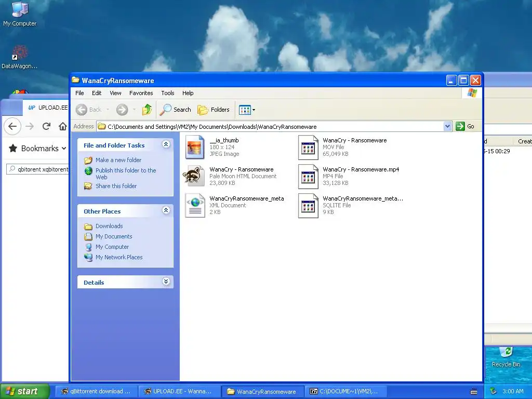Click the '__ia_thumb' file name
This screenshot has width=532, height=399.
[224, 140]
